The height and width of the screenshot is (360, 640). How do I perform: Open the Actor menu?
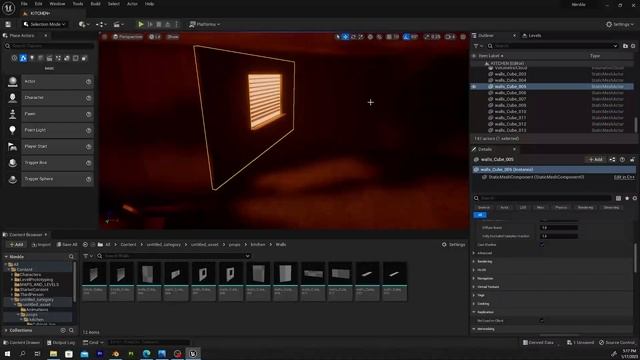pyautogui.click(x=132, y=4)
